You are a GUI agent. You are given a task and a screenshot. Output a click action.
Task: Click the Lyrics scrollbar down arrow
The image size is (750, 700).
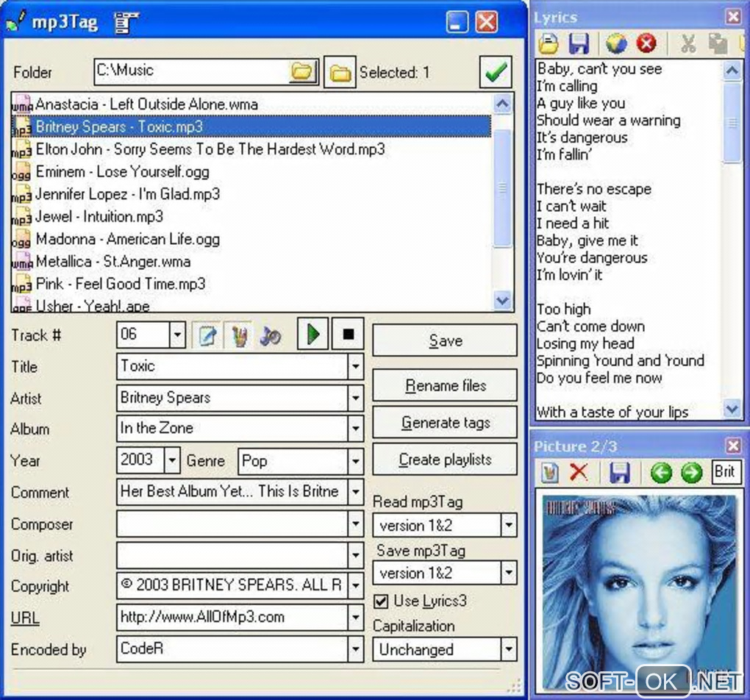(732, 409)
